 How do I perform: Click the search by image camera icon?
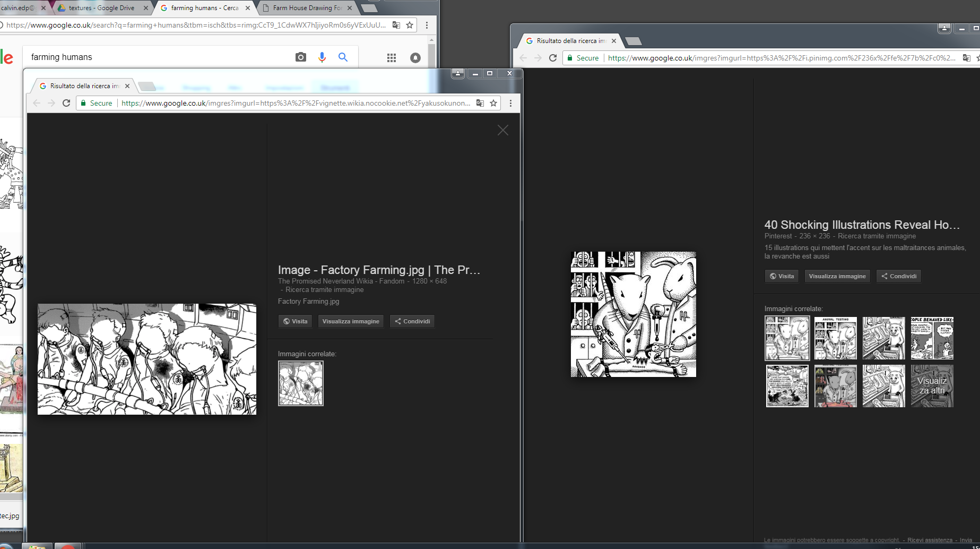(300, 57)
